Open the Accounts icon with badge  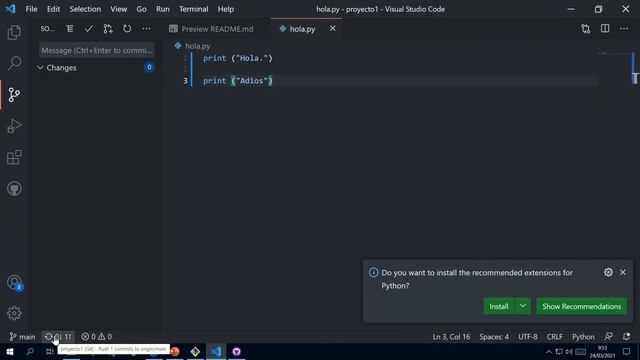(15, 282)
